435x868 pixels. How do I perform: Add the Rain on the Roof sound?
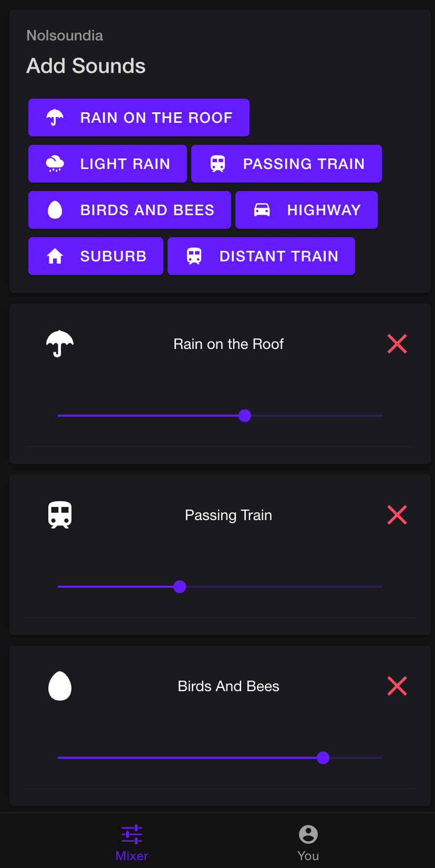point(139,118)
